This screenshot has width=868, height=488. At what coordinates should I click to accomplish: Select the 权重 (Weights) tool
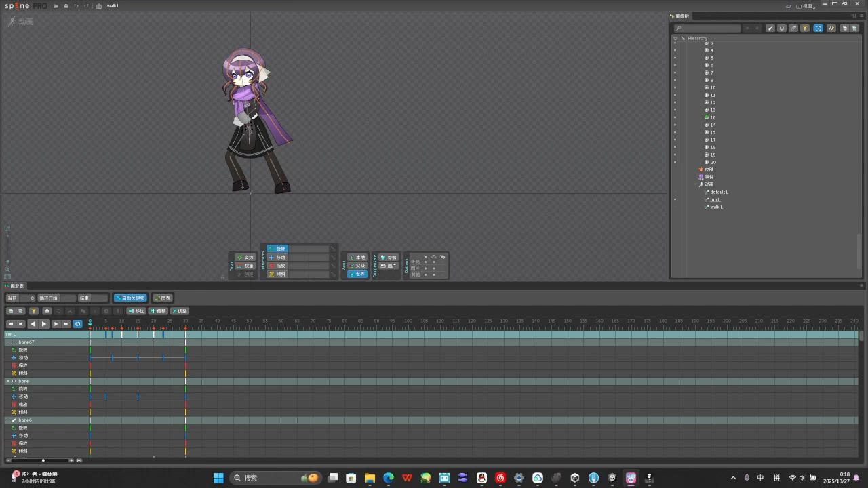click(245, 266)
